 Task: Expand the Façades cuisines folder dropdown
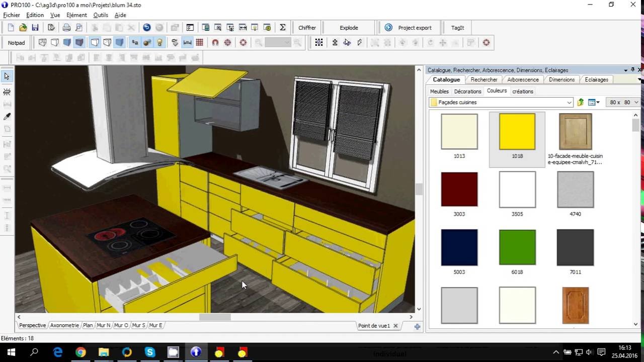569,103
